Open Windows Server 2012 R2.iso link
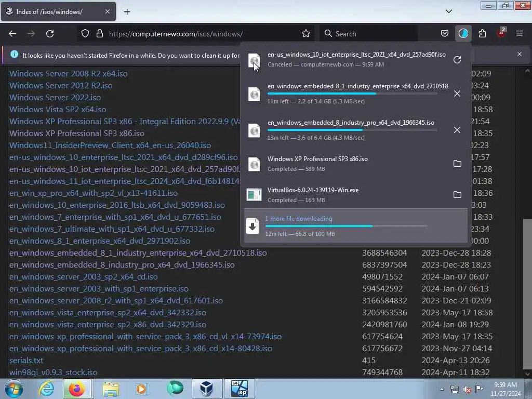The width and height of the screenshot is (532, 399). click(x=61, y=86)
